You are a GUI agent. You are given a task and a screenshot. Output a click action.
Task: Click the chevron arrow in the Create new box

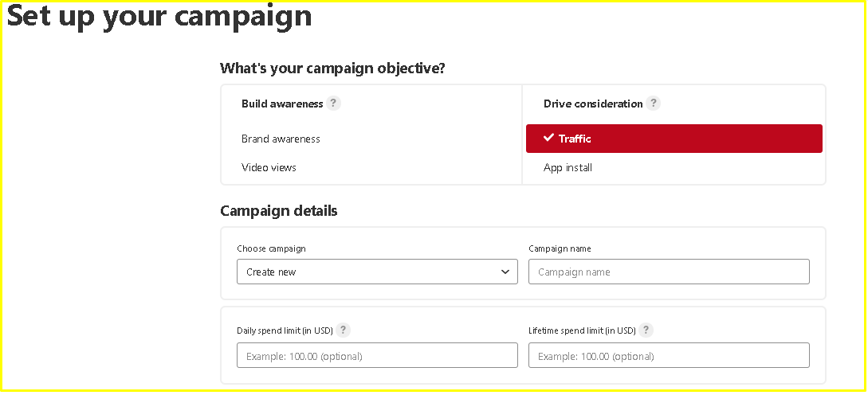pos(505,272)
